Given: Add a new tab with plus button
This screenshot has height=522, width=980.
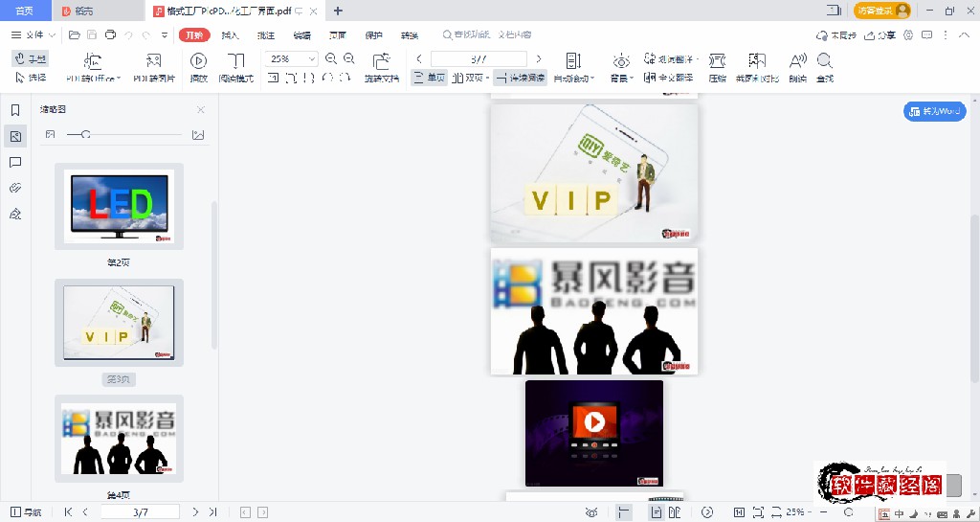Looking at the screenshot, I should [338, 11].
